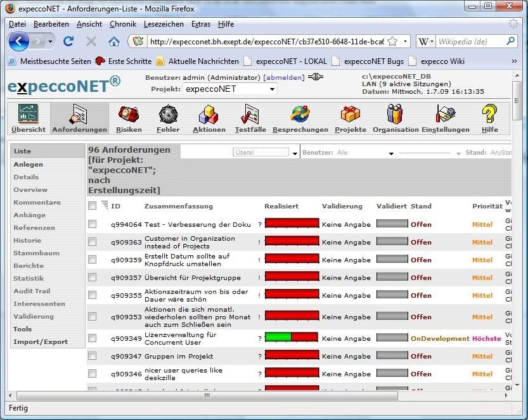This screenshot has height=420, width=528.
Task: Open the Chronik menu in menu bar
Action: pos(123,24)
